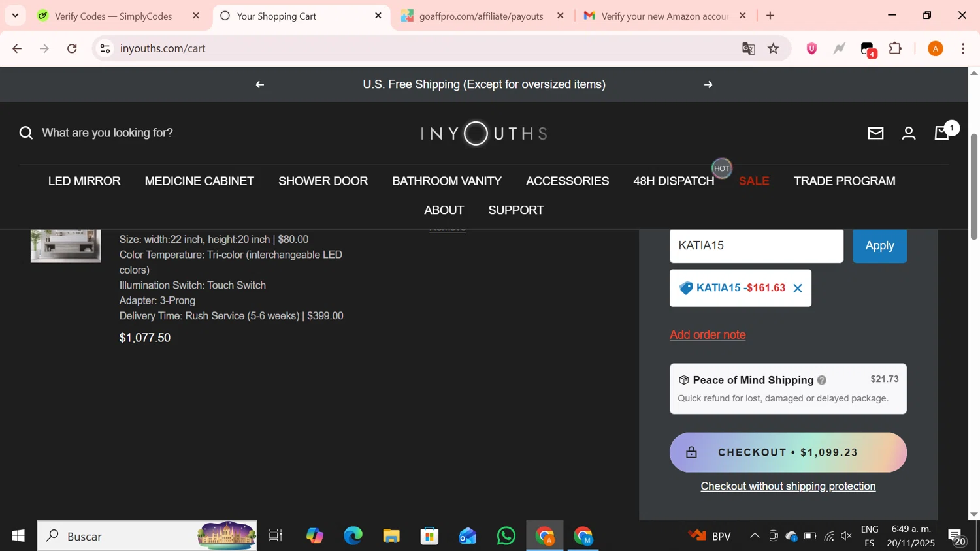Open the search tabs dropdown arrow
The width and height of the screenshot is (980, 551).
tap(15, 15)
